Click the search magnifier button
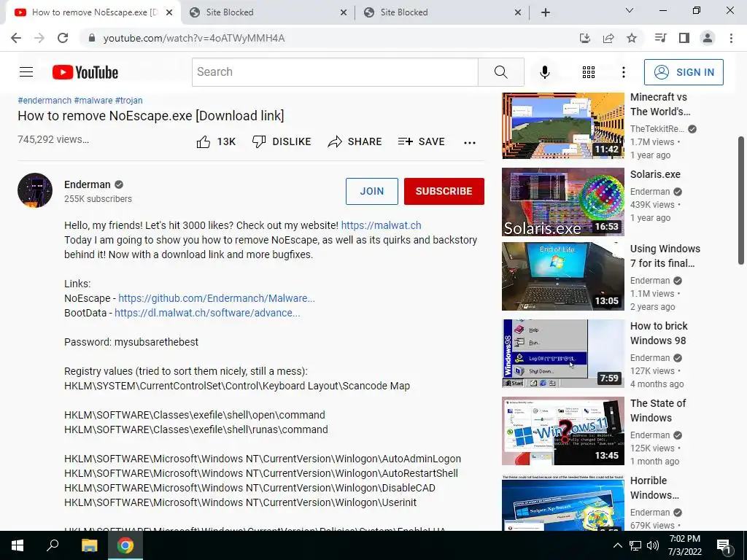Screen dimensions: 747x560 (x=500, y=72)
